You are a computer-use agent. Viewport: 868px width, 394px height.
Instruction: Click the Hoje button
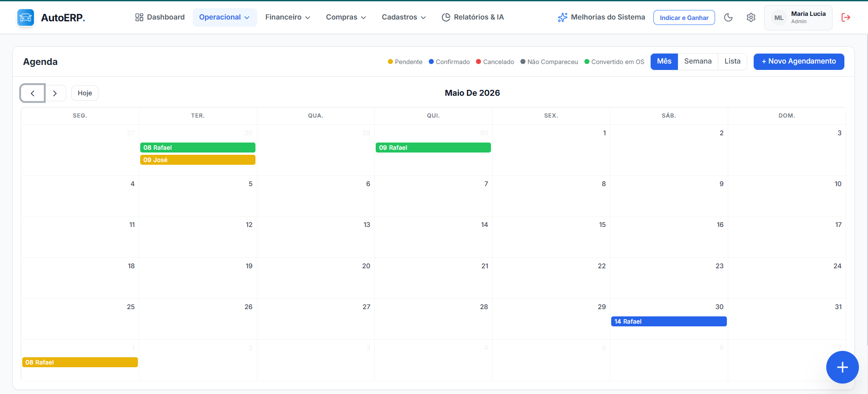(x=85, y=93)
